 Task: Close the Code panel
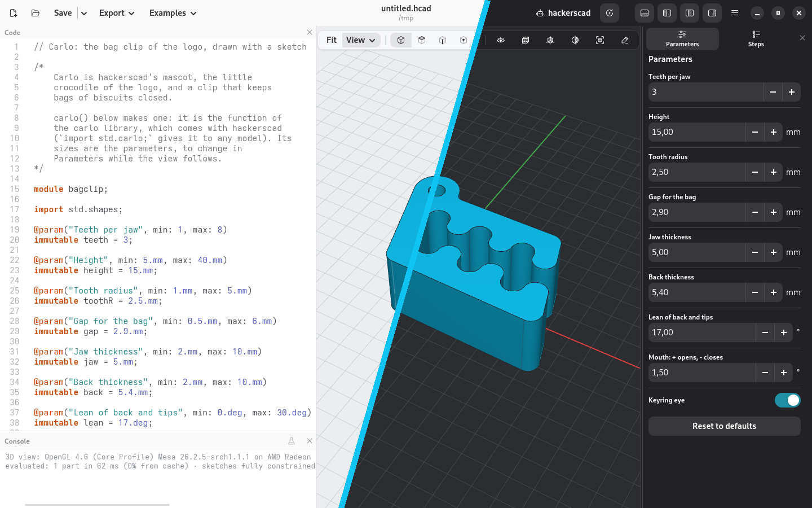pyautogui.click(x=309, y=32)
